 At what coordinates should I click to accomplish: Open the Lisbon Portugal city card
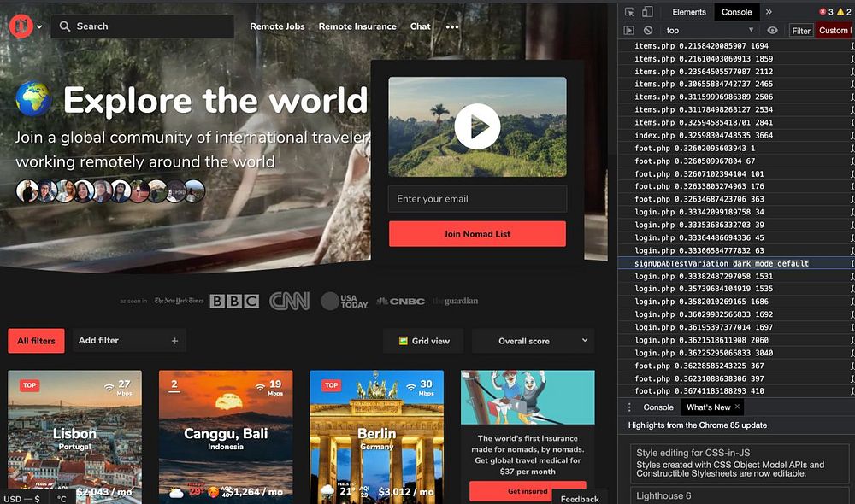[74, 437]
